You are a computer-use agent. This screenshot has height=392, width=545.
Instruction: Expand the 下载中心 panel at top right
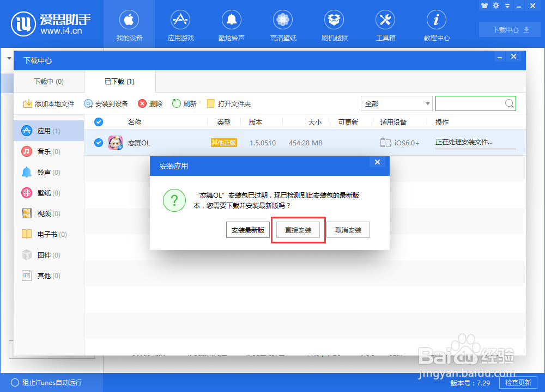(x=509, y=29)
